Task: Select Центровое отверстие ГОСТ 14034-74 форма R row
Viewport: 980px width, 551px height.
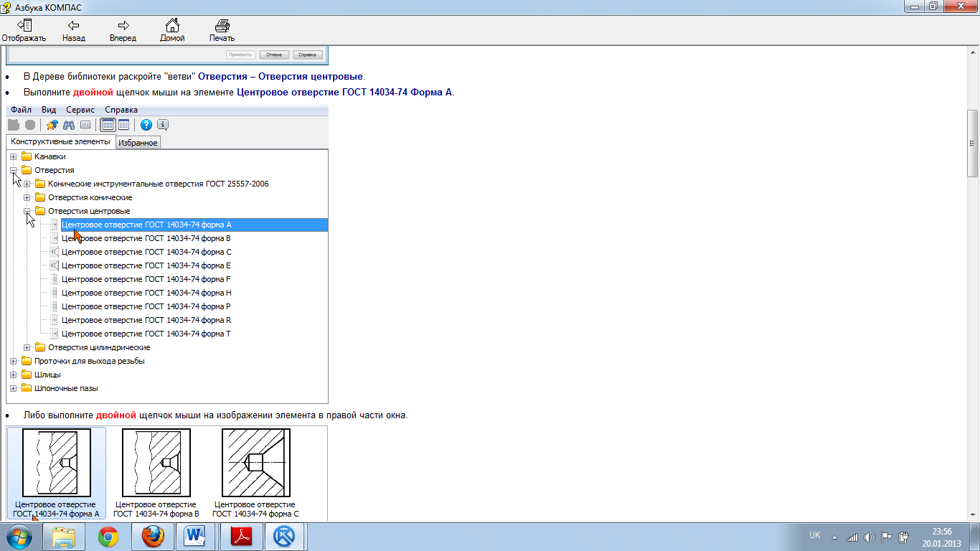Action: [x=146, y=320]
